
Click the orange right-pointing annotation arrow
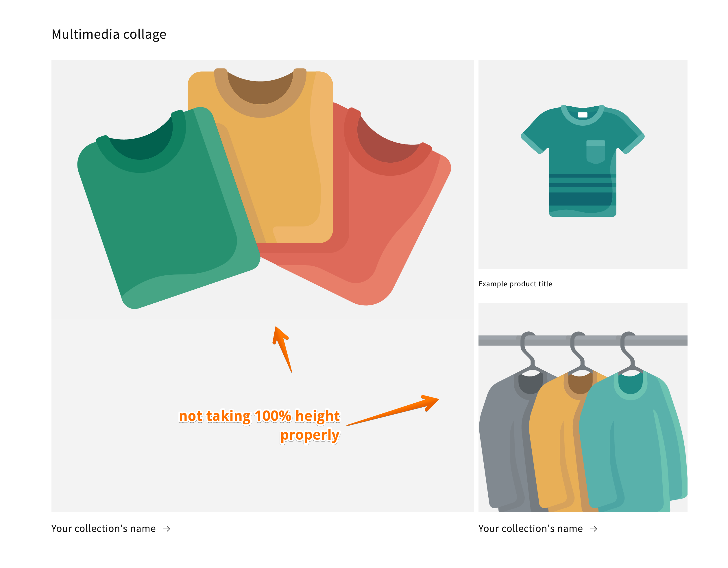pos(393,410)
